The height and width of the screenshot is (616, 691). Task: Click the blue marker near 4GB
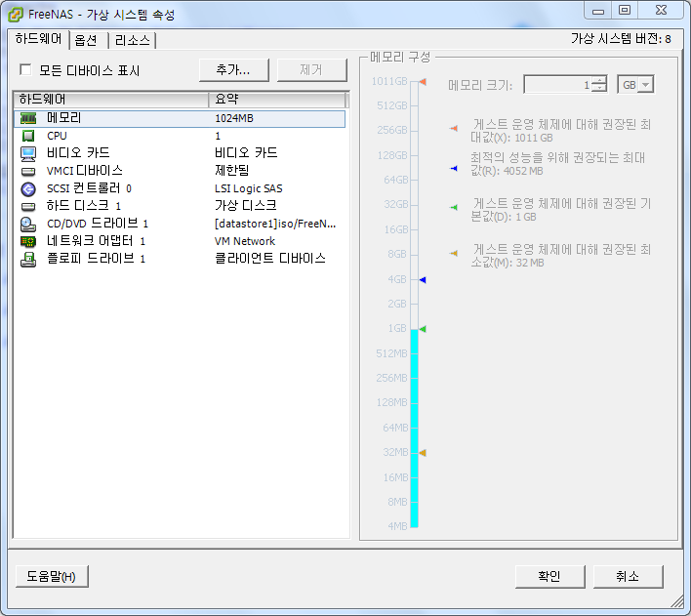click(x=423, y=279)
